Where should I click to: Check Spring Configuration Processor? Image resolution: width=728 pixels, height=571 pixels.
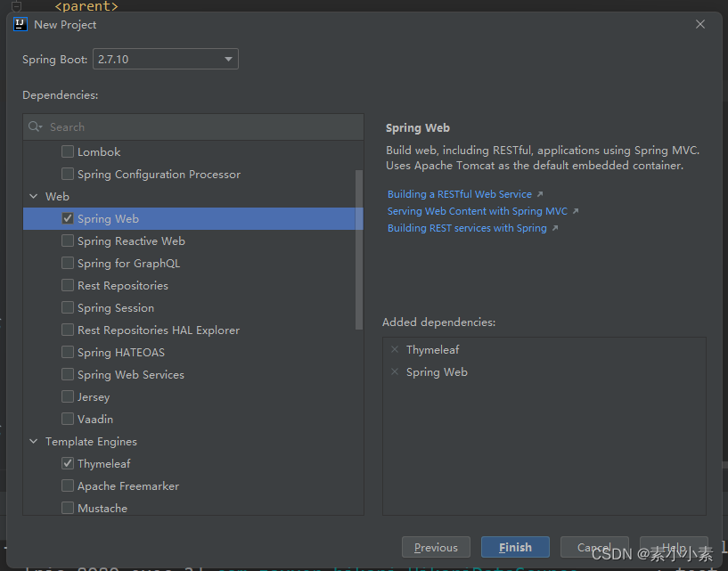click(68, 174)
